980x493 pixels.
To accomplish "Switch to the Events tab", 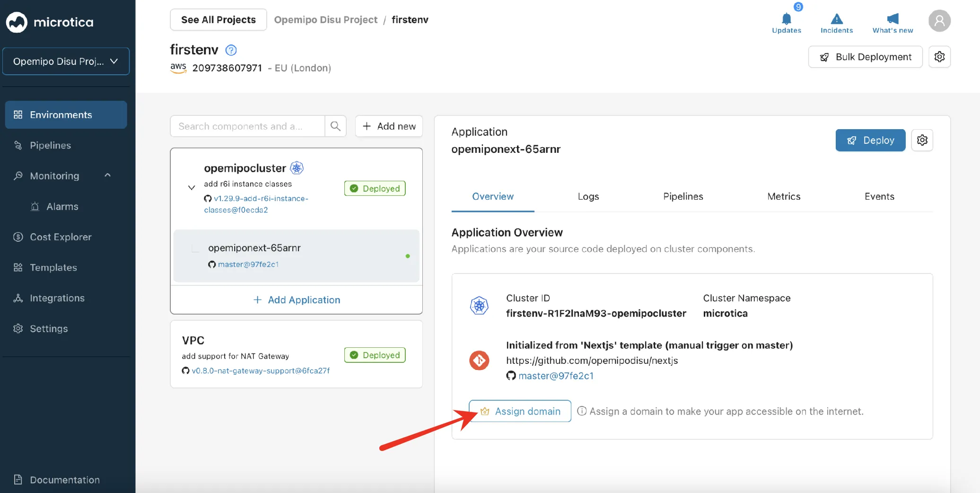I will pyautogui.click(x=879, y=196).
